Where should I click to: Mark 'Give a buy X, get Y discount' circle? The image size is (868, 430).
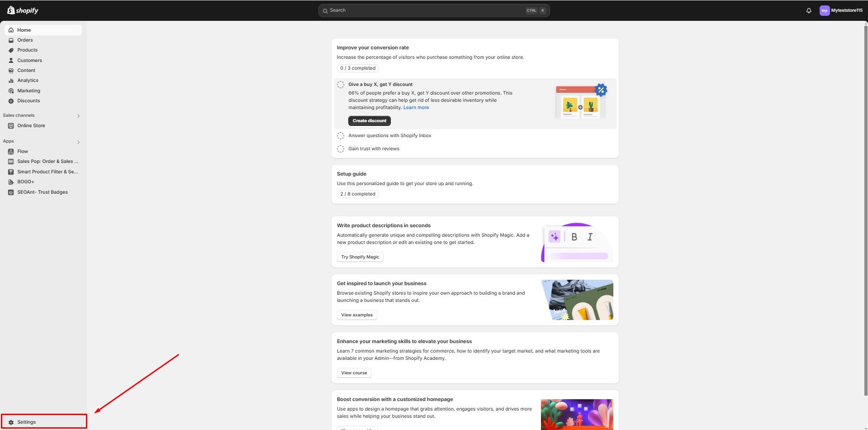pyautogui.click(x=341, y=85)
